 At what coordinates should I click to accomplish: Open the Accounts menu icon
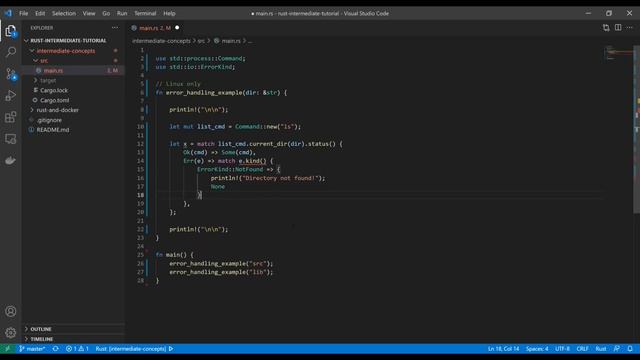click(11, 311)
